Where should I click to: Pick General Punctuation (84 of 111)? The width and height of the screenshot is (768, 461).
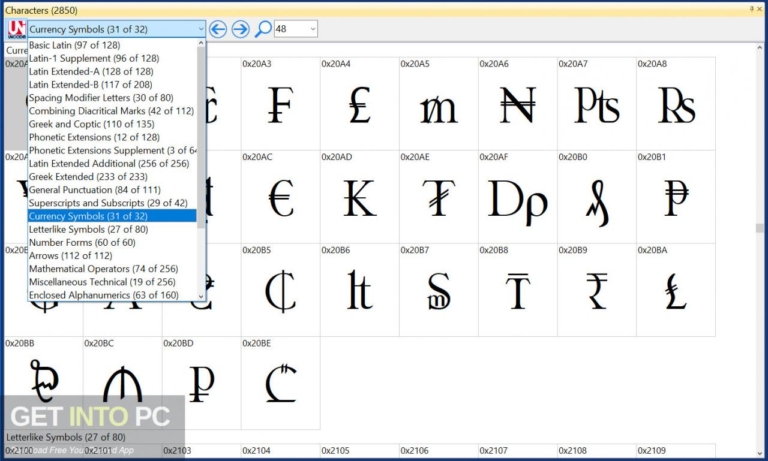(x=112, y=190)
